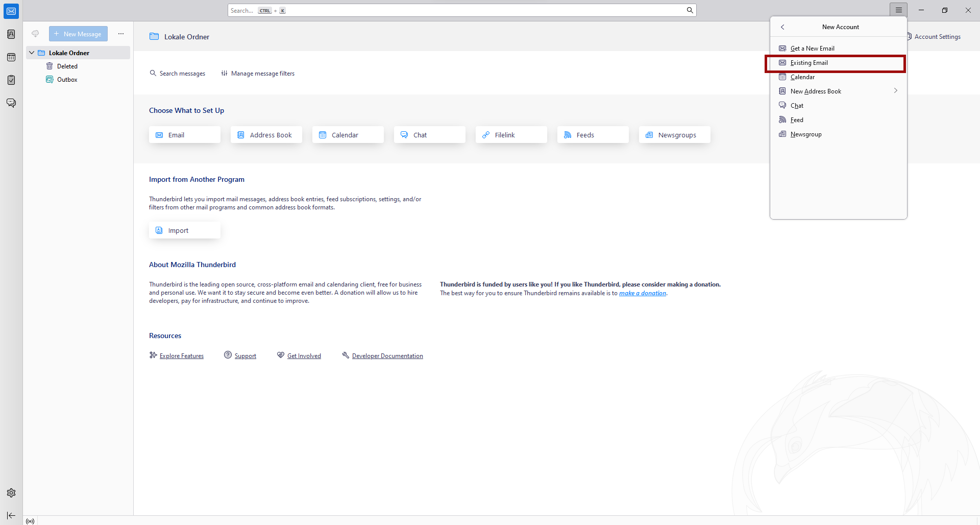The height and width of the screenshot is (525, 980).
Task: Click the search magnifier in search bar
Action: pos(690,10)
